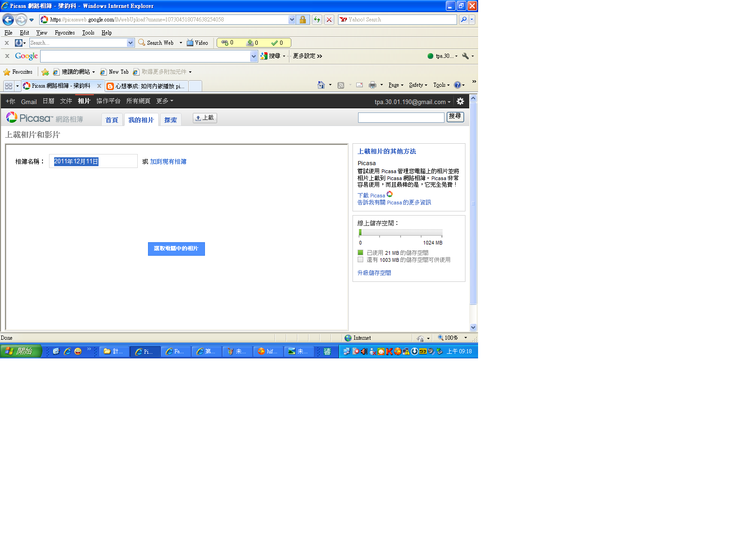Open Internet Explorer quick launch icon

tap(67, 351)
